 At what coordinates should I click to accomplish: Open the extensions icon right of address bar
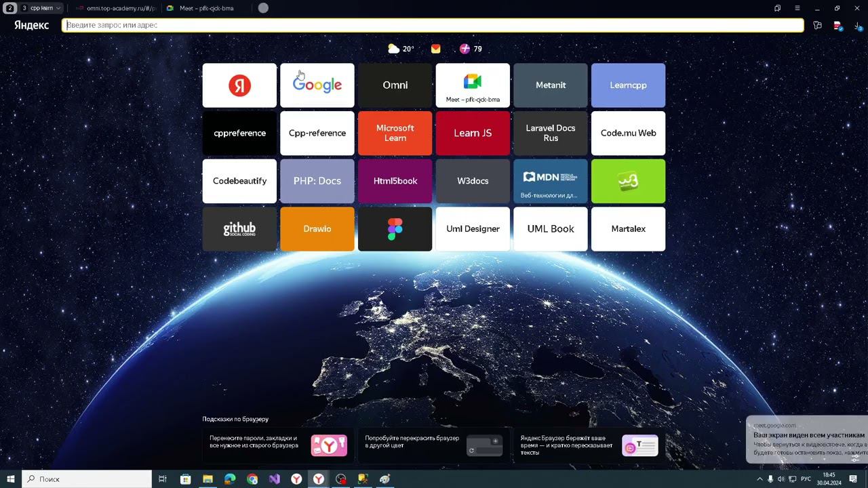tap(818, 26)
